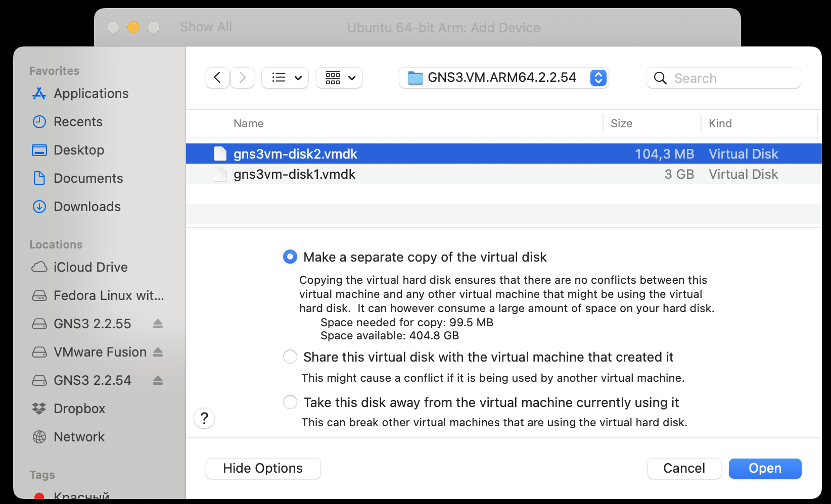
Task: Open Dropbox in the sidebar
Action: 79,409
